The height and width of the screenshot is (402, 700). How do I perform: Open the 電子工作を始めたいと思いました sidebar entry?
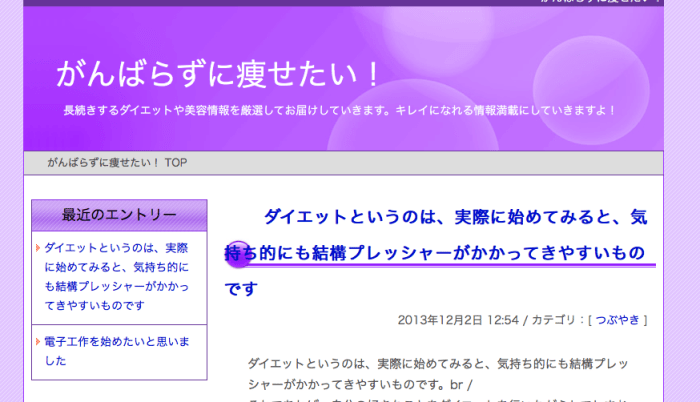116,351
